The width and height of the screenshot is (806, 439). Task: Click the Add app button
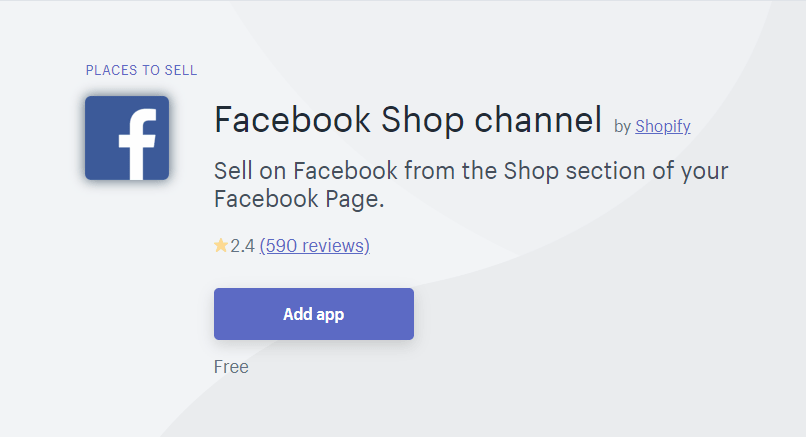click(x=314, y=314)
